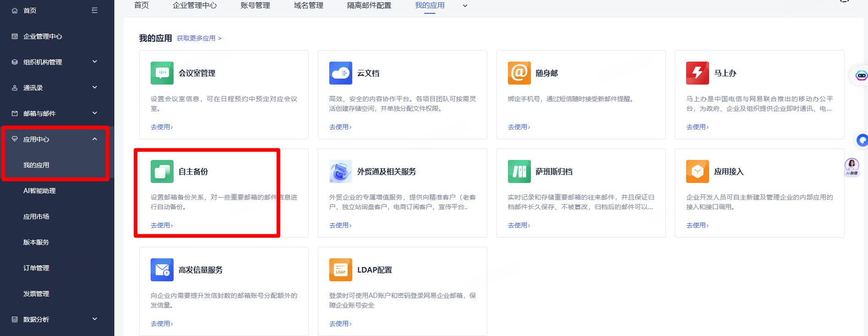Click 去使用 under 外贸通及相关服务
Image resolution: width=868 pixels, height=336 pixels.
click(340, 225)
